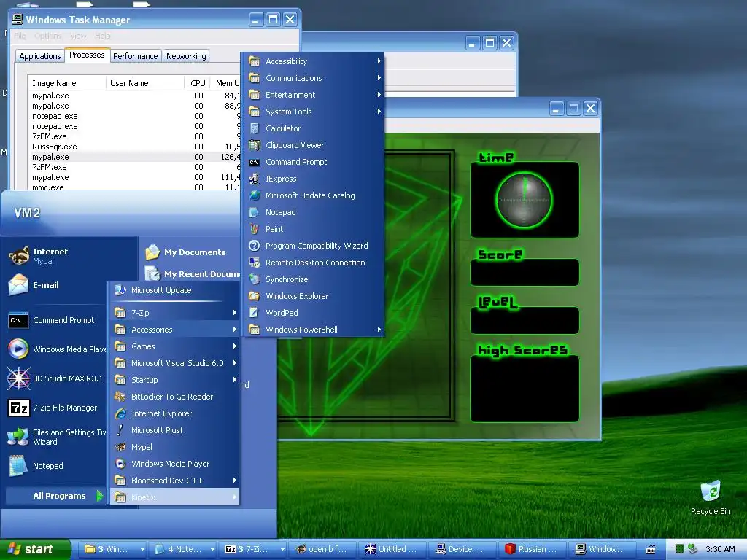
Task: Open Recycle Bin on desktop
Action: (x=711, y=497)
